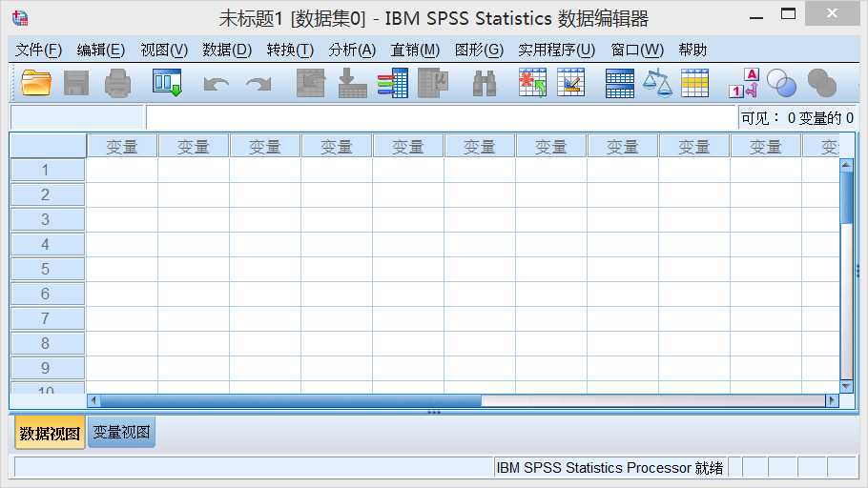The height and width of the screenshot is (488, 868).
Task: Maximize the SPSS data editor window
Action: point(788,14)
